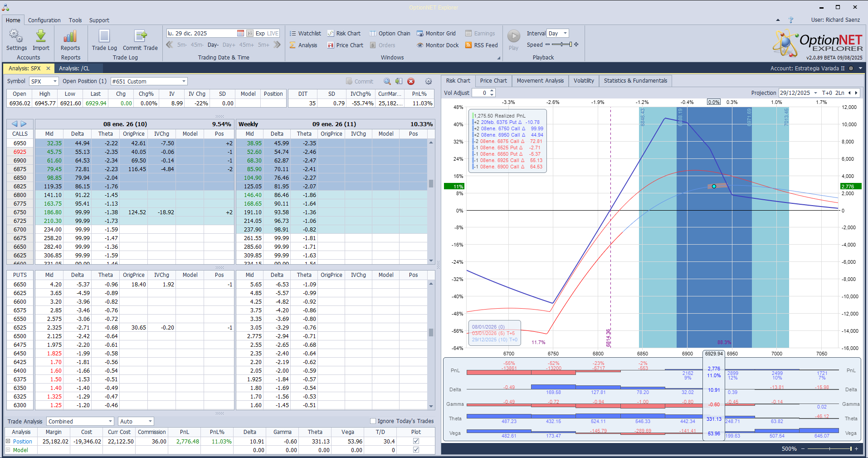Image resolution: width=868 pixels, height=458 pixels.
Task: Open the RSS Feed window
Action: 481,45
